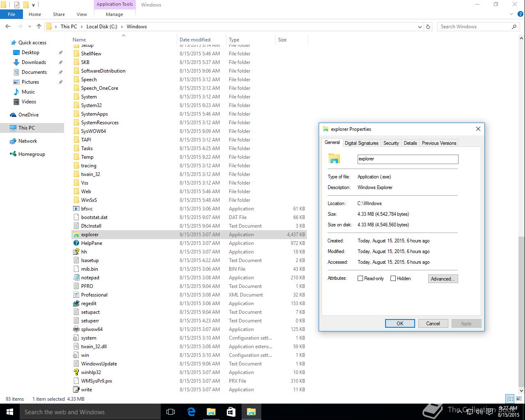Open the Home ribbon tab

pyautogui.click(x=35, y=14)
